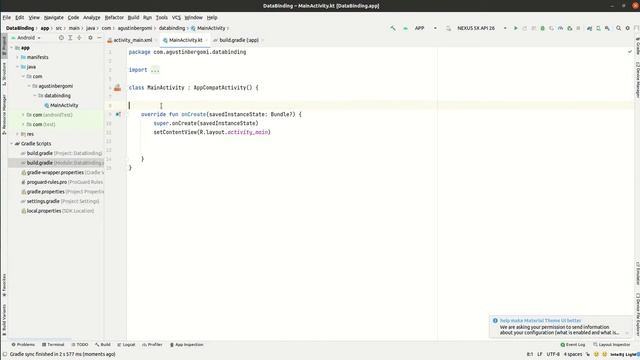This screenshot has width=640, height=360.
Task: Open the Layout Inspector
Action: (x=611, y=345)
